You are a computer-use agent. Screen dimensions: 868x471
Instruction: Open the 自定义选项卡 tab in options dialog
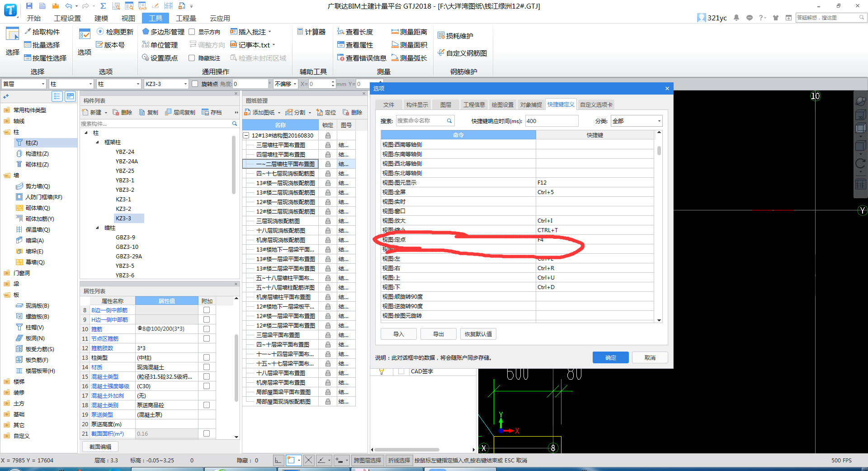tap(596, 105)
